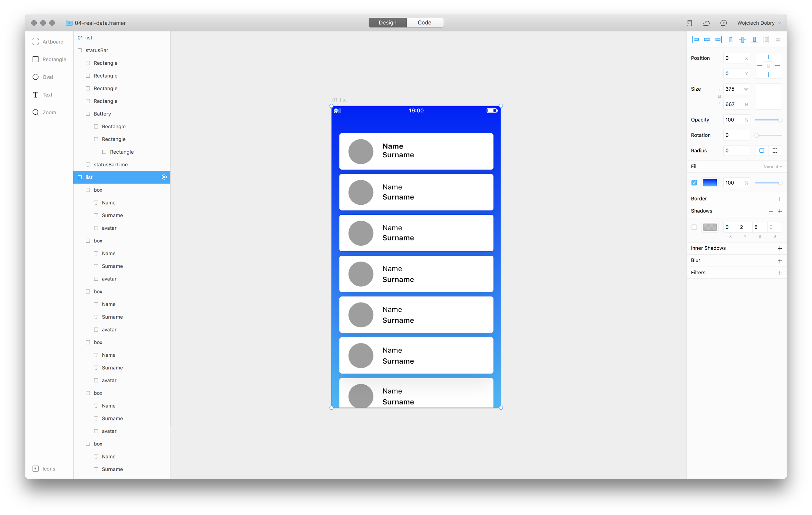Screen dimensions: 812x515
Task: Select the statusBar layer
Action: 122,50
